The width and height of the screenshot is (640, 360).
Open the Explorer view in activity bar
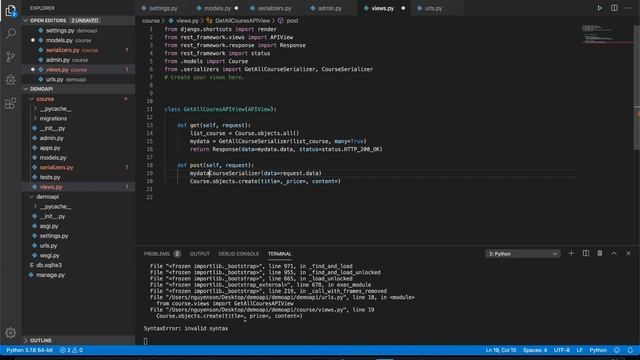[x=11, y=11]
